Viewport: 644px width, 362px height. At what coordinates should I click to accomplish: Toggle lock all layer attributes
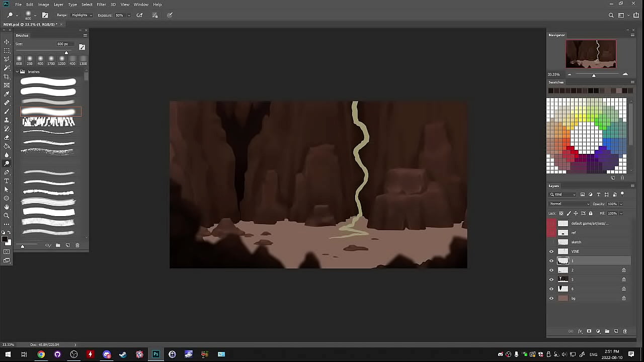pos(591,213)
